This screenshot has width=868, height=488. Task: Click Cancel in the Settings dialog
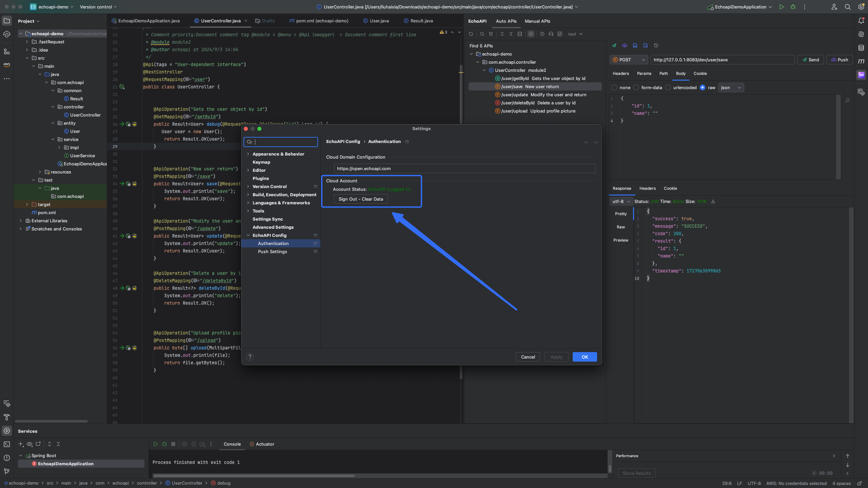coord(528,357)
